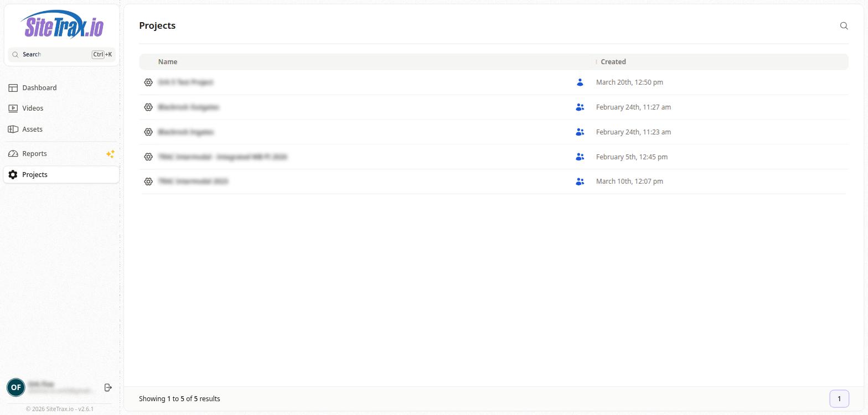This screenshot has height=415, width=868.
Task: Open settings icon for March 20th project row
Action: point(148,82)
